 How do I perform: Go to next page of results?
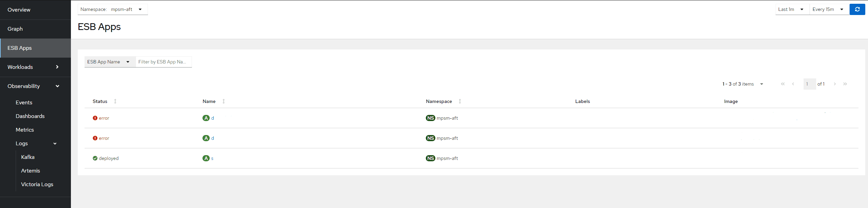tap(835, 84)
